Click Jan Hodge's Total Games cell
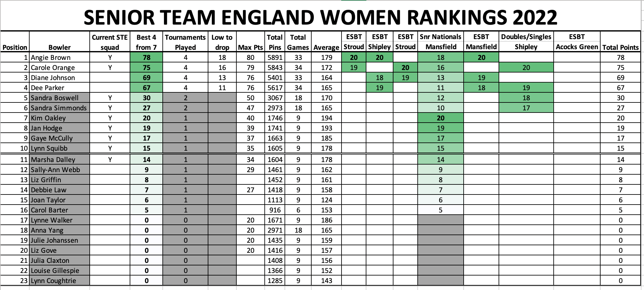The image size is (644, 290). 298,128
